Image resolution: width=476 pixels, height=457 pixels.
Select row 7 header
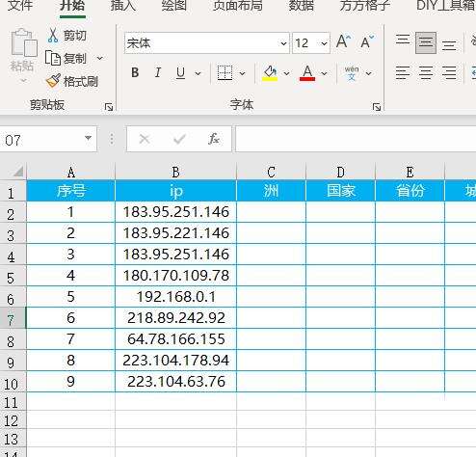click(13, 318)
